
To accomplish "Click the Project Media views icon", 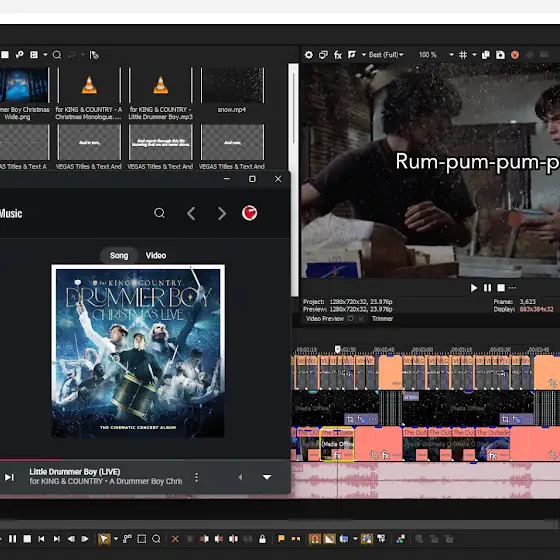I will 34,55.
